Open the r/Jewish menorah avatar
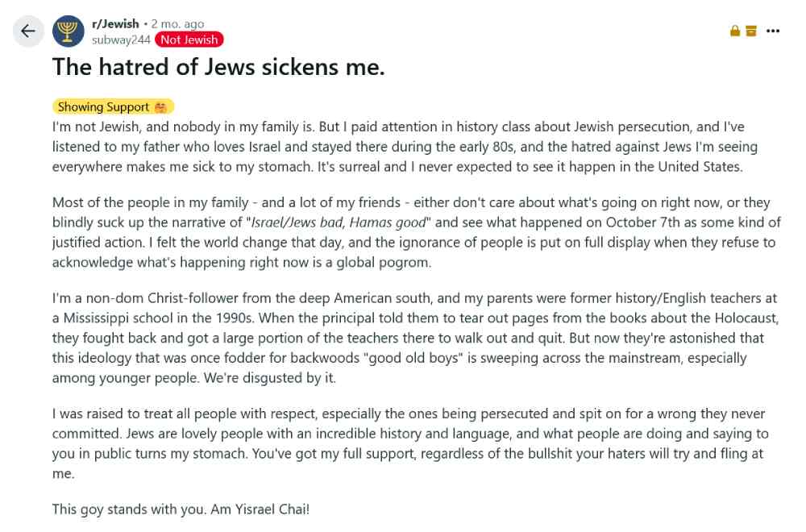 click(68, 31)
